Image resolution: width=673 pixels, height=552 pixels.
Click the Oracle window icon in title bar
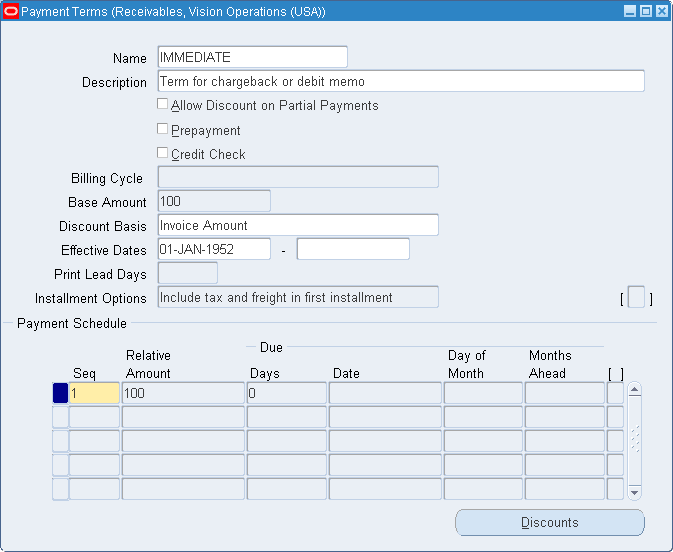(10, 11)
